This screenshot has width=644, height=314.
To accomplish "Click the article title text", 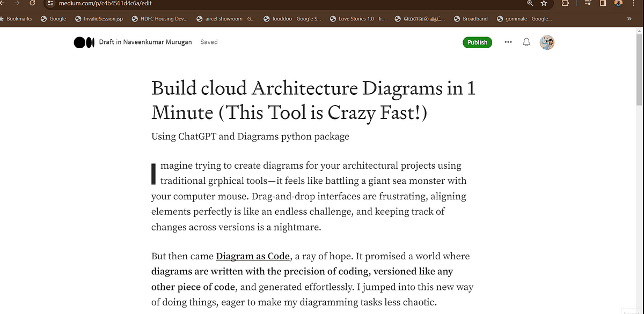I will tap(313, 100).
